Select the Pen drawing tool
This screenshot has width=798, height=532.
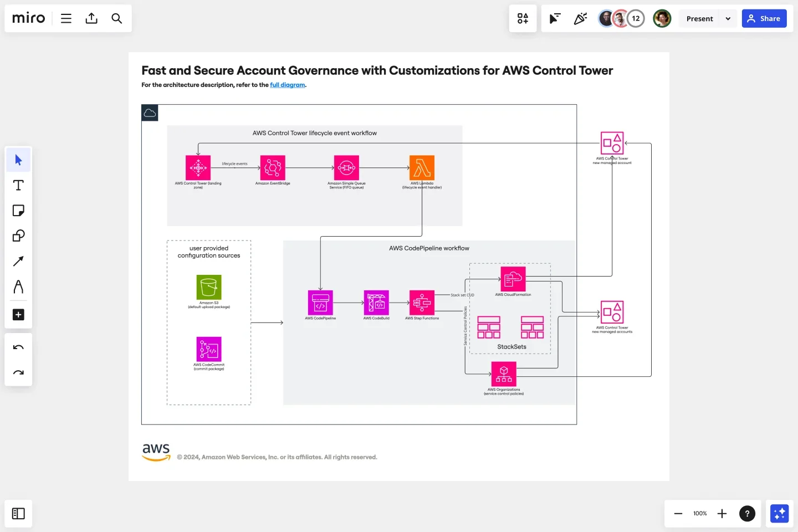(18, 287)
